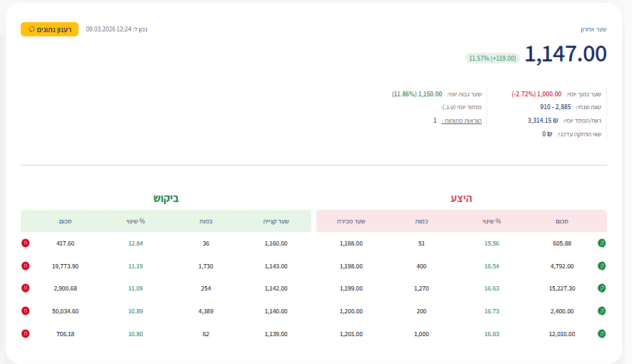Click the שער קנייה column header
The image size is (632, 364).
click(276, 221)
